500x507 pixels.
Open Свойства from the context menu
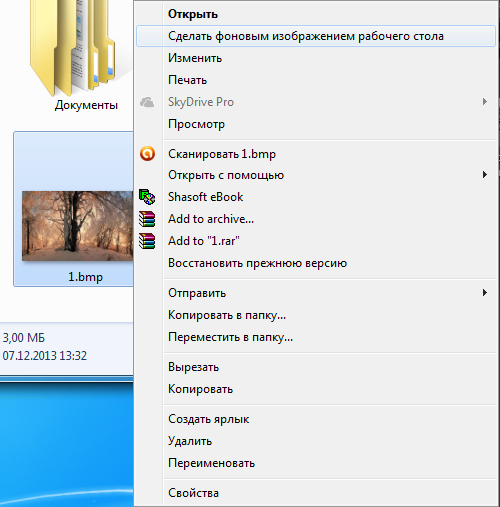(x=315, y=493)
